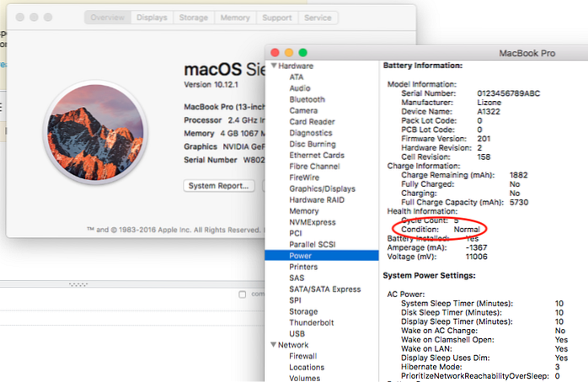Screen dimensions: 588x382
Task: Choose USB from the Hardware list
Action: (297, 334)
